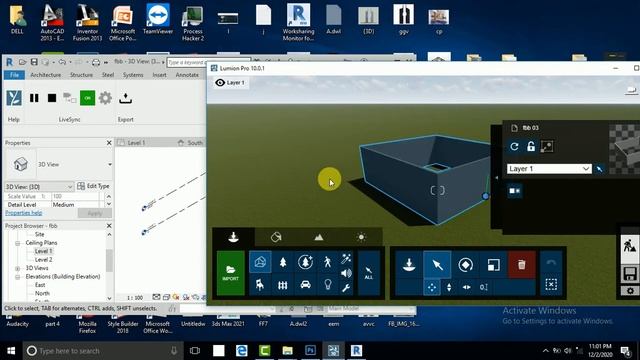Open the 3D View: {3D} instance dropdown
Screen dimensions: 640x360
tap(39, 187)
